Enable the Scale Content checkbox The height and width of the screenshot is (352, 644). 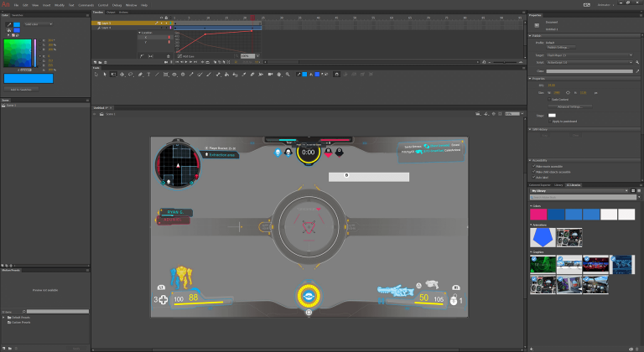pos(548,100)
